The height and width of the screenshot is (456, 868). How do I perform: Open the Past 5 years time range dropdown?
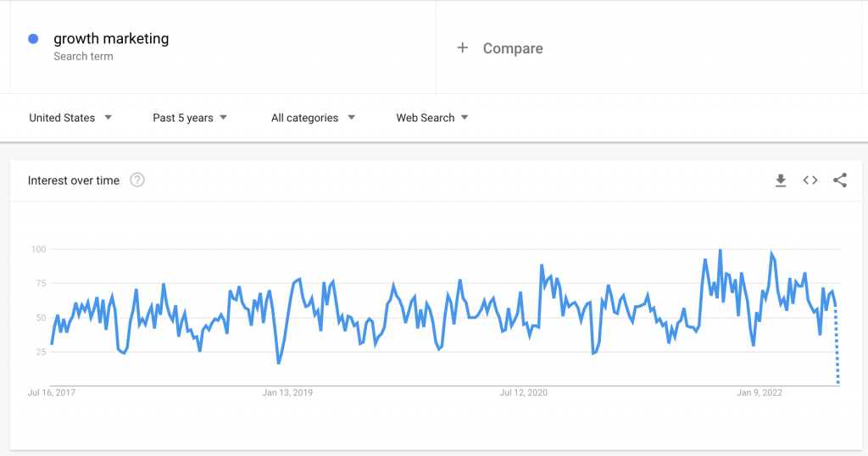190,118
